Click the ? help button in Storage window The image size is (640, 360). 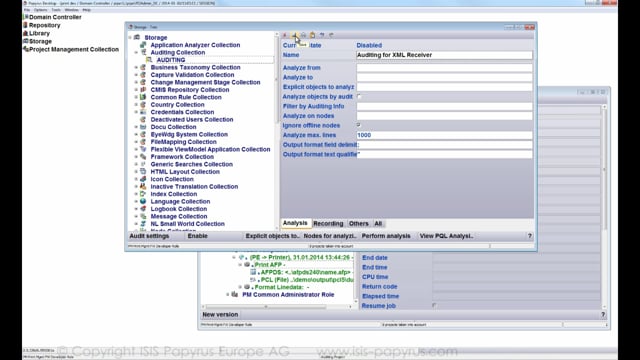tap(530, 236)
